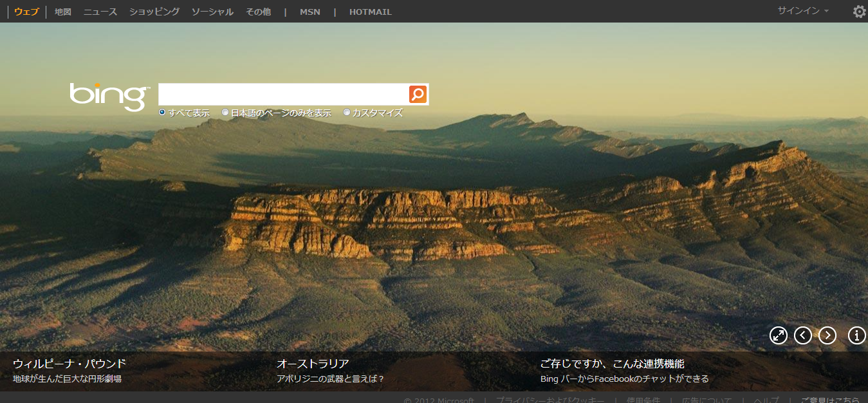Open settings via the gear icon
The width and height of the screenshot is (868, 403).
point(859,12)
